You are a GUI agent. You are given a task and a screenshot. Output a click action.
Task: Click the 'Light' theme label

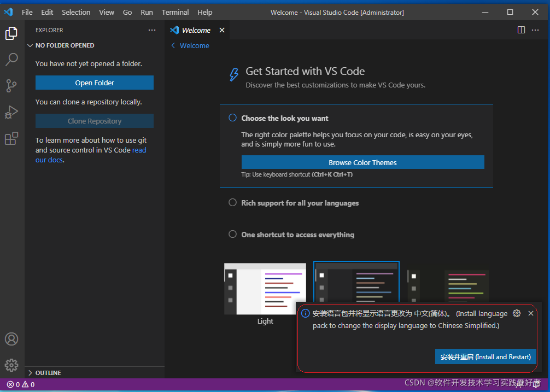click(265, 321)
